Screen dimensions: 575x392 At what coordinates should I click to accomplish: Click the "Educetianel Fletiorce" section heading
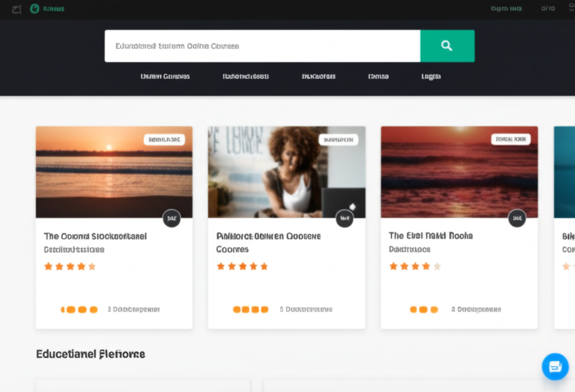[x=90, y=354]
